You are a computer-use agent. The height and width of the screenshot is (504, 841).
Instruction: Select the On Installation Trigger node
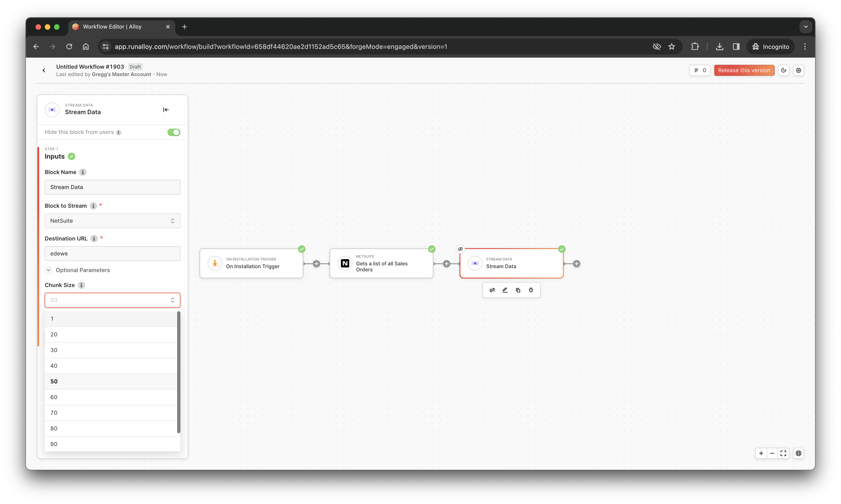coord(251,263)
